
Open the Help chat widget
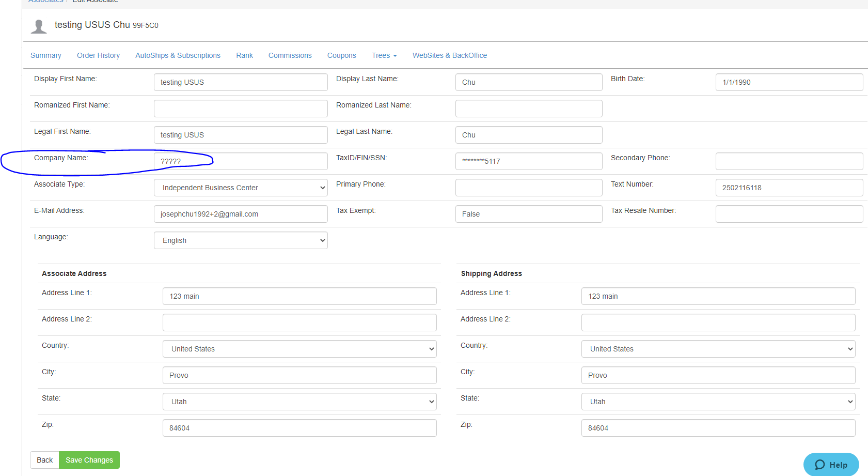pyautogui.click(x=831, y=464)
